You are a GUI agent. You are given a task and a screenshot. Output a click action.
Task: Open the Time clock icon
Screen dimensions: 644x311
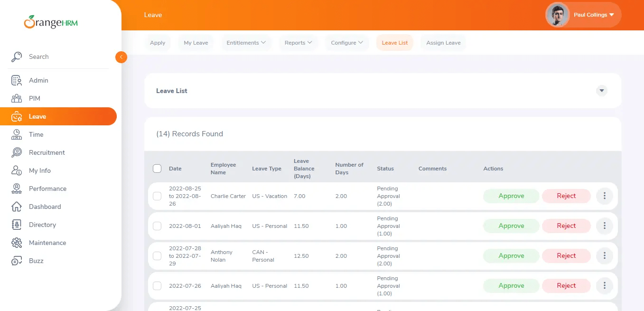(x=17, y=135)
